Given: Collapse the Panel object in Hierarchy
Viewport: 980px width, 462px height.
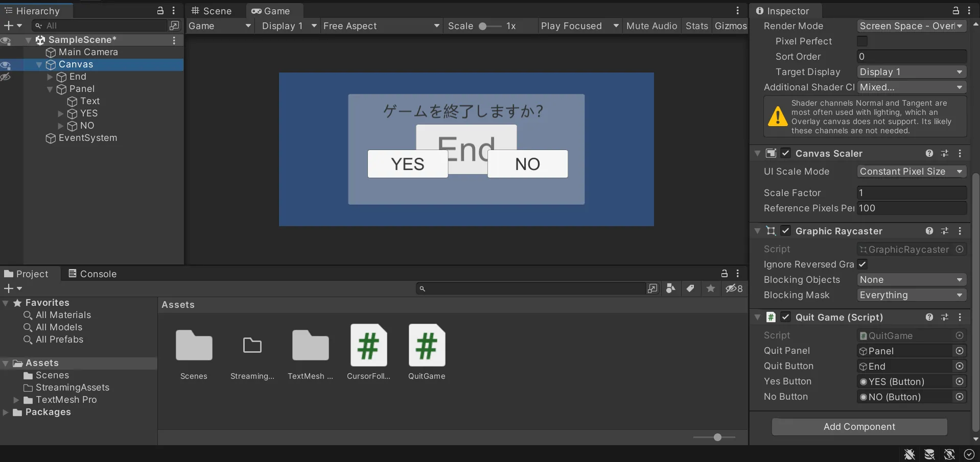Looking at the screenshot, I should (x=50, y=89).
